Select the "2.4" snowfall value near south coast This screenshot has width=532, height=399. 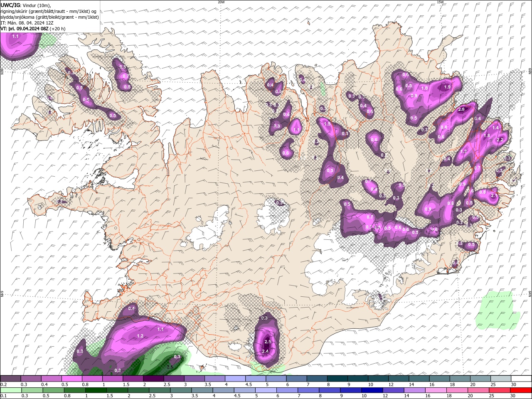click(x=266, y=351)
